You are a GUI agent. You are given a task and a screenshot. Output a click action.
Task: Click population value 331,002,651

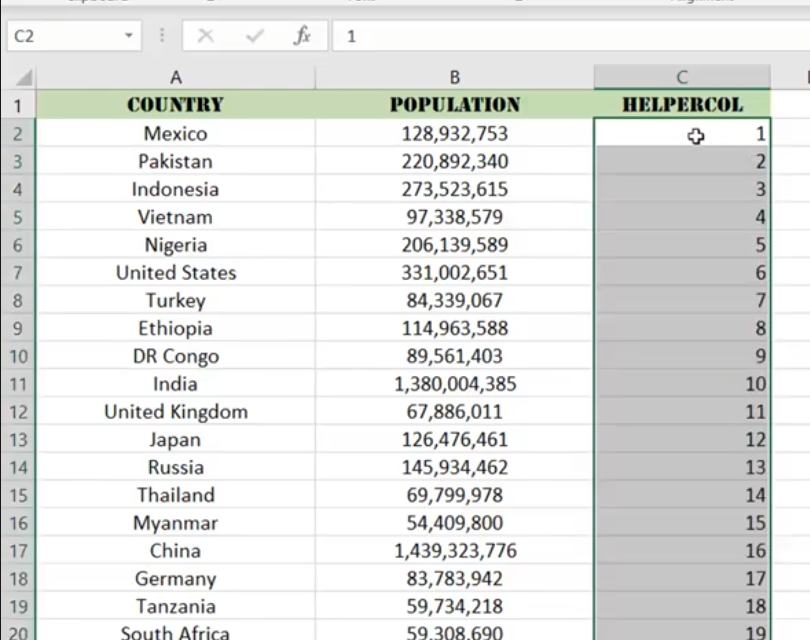[455, 272]
